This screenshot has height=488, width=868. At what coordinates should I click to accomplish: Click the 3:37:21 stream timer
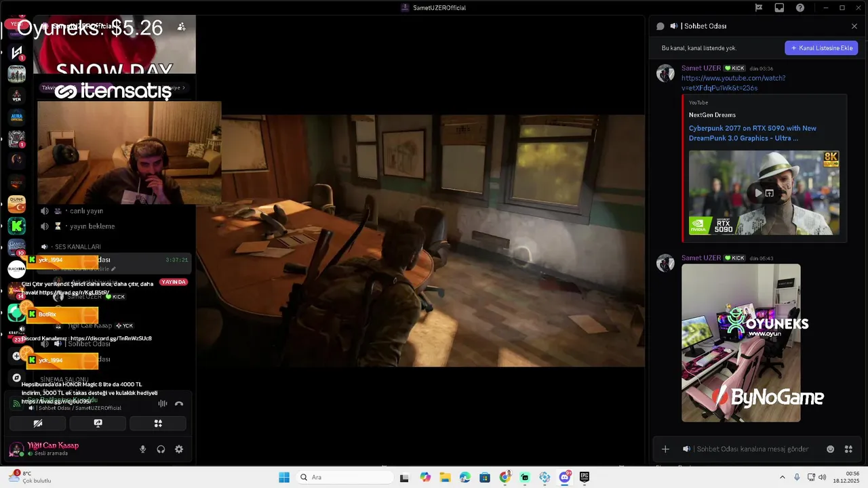(176, 260)
